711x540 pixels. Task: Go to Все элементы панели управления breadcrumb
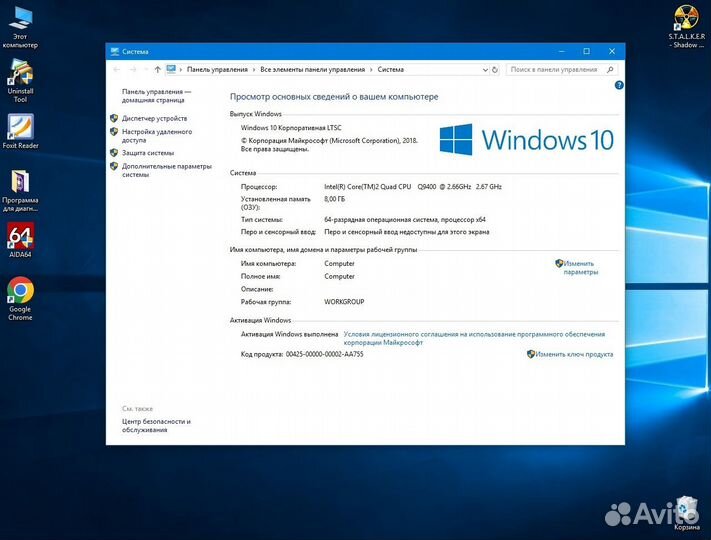click(x=312, y=69)
